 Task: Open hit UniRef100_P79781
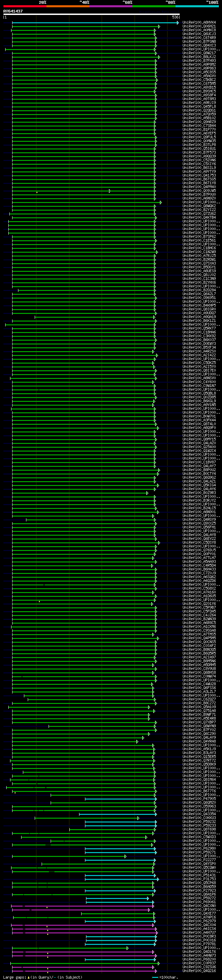[199, 944]
